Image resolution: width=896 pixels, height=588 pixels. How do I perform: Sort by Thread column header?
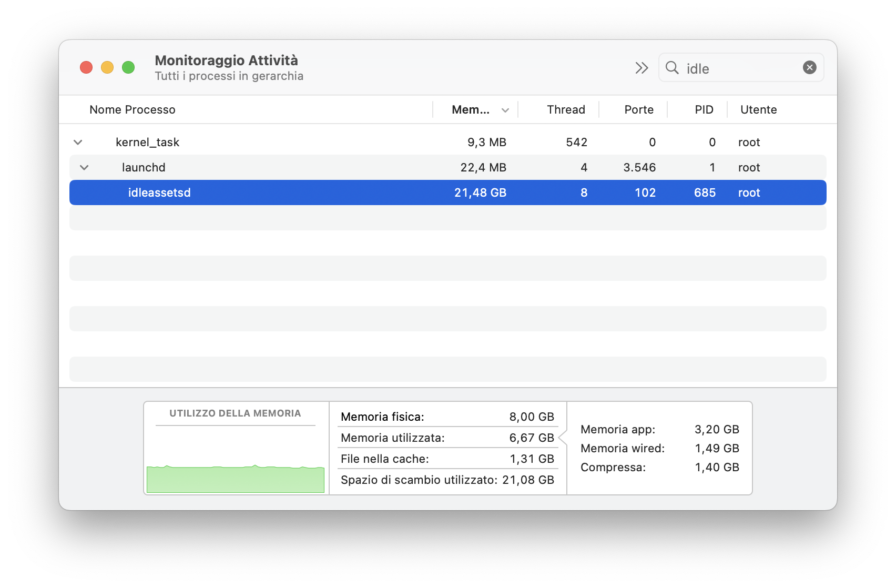click(566, 109)
